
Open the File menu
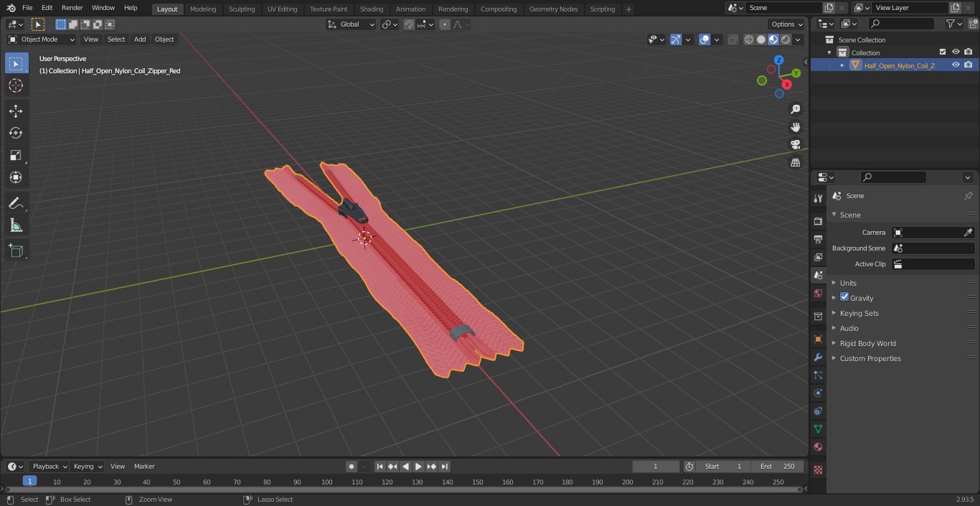click(27, 8)
